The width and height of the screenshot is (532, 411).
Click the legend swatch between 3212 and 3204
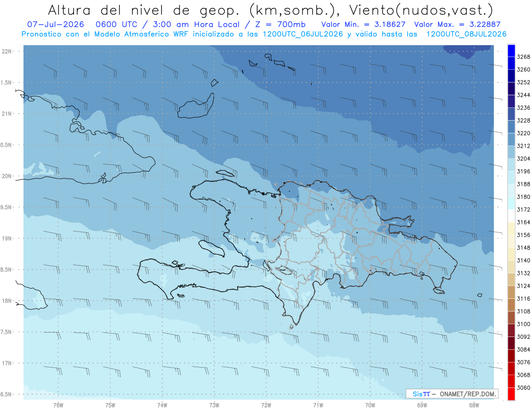click(511, 152)
